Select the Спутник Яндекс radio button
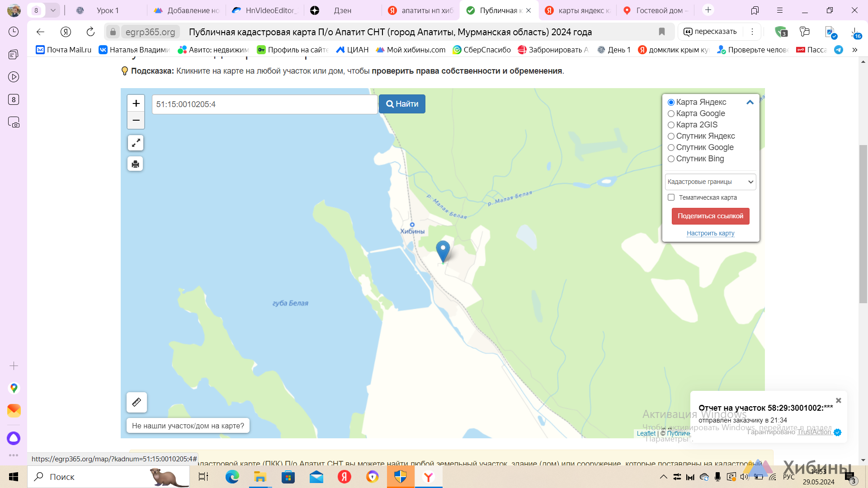The width and height of the screenshot is (868, 488). coord(671,136)
